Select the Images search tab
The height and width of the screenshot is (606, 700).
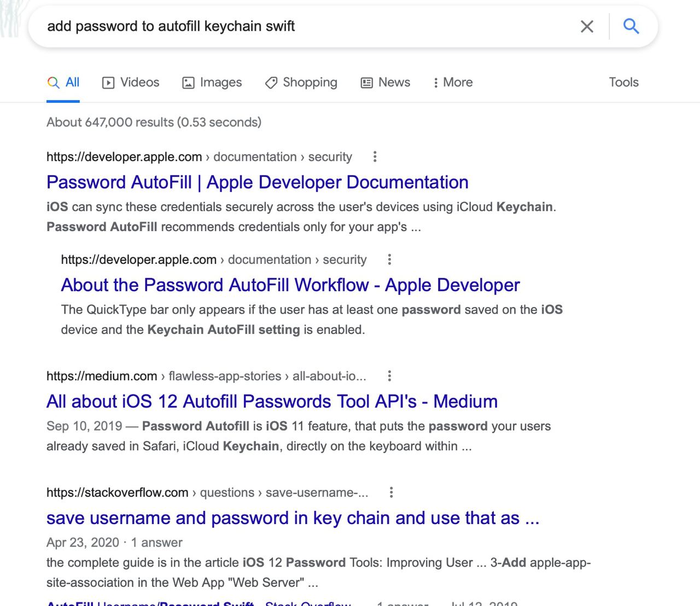212,83
